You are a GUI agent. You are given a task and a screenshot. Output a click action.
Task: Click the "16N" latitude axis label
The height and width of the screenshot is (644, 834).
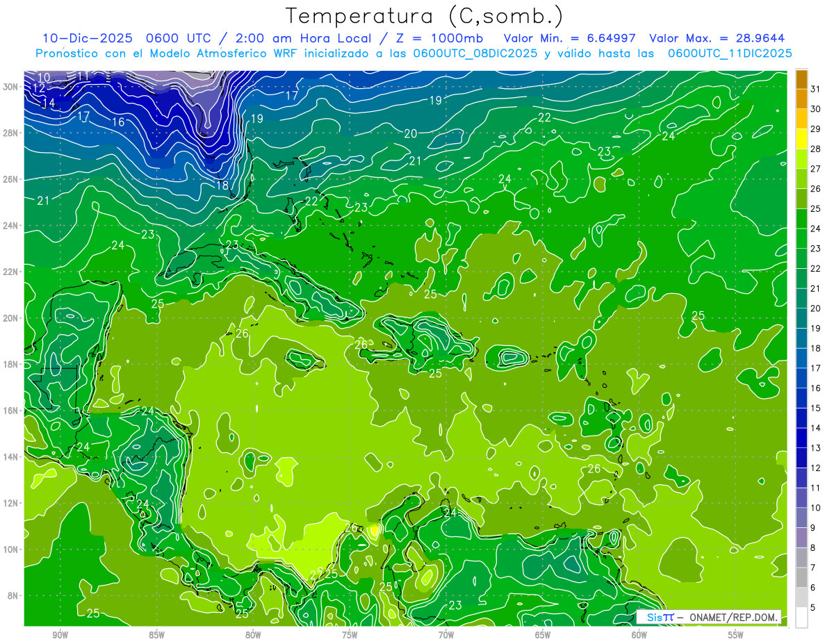click(10, 411)
